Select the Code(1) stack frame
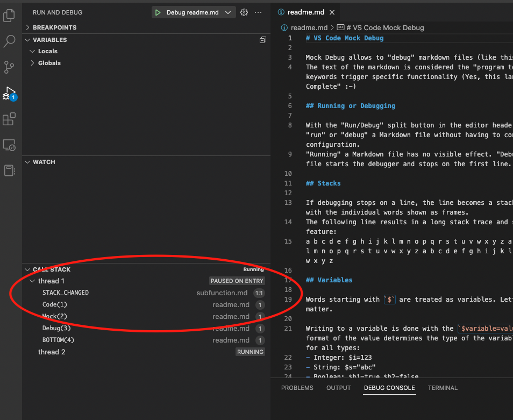The height and width of the screenshot is (420, 513). [146, 304]
